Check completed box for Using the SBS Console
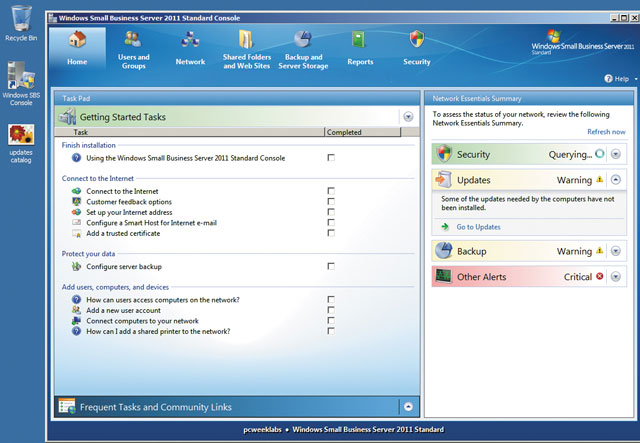Image resolution: width=640 pixels, height=443 pixels. click(x=331, y=158)
